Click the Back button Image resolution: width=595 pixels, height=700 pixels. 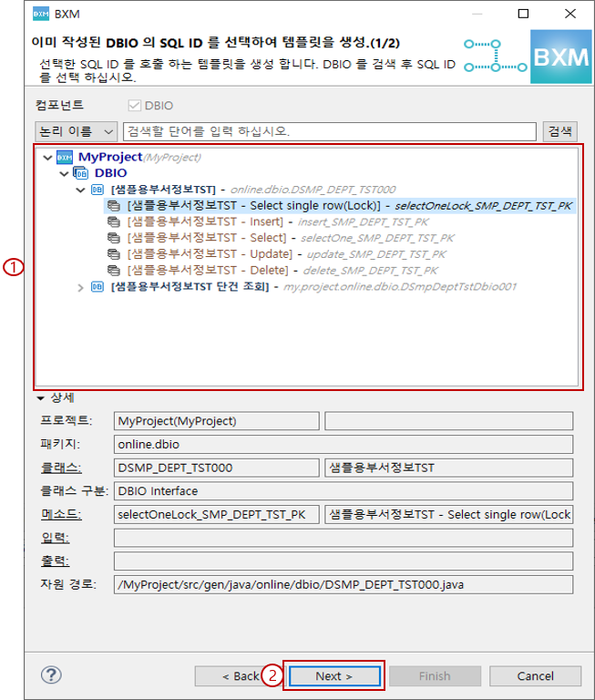coord(241,676)
